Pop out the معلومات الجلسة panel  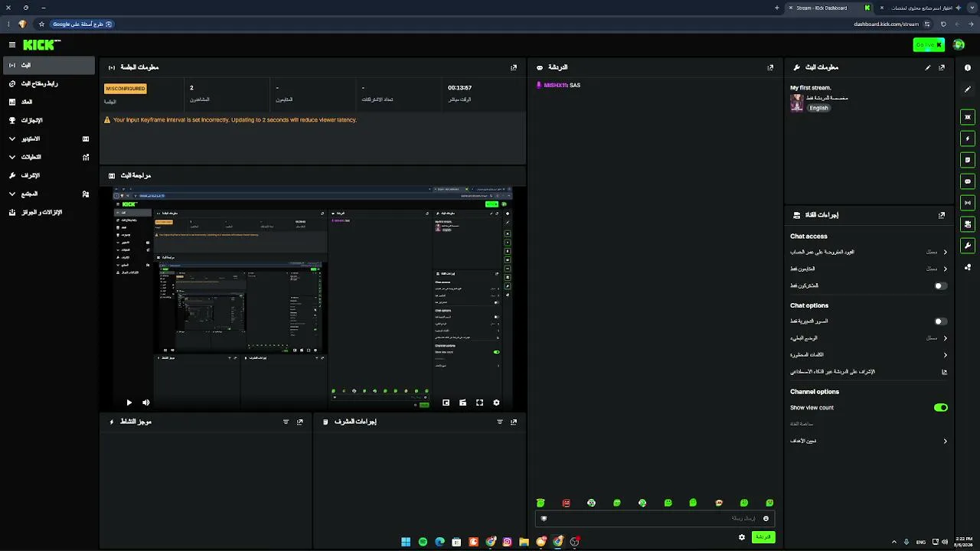(514, 67)
